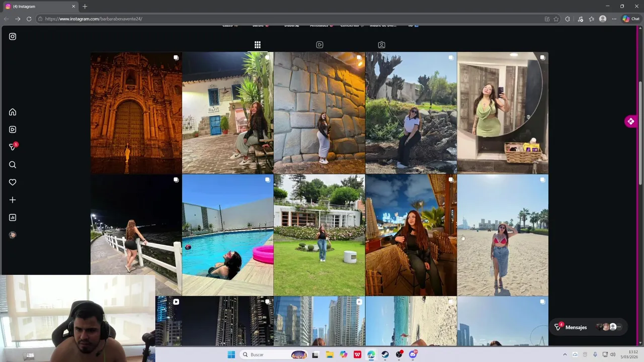Open the beach with palm trees post
The height and width of the screenshot is (362, 644).
pyautogui.click(x=502, y=235)
